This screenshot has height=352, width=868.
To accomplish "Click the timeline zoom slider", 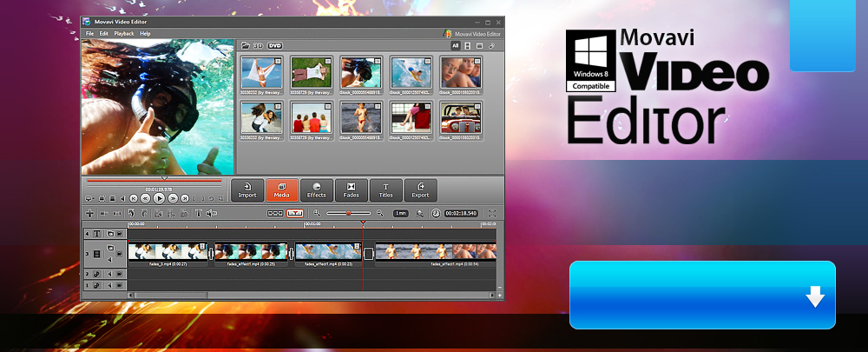I will point(348,213).
